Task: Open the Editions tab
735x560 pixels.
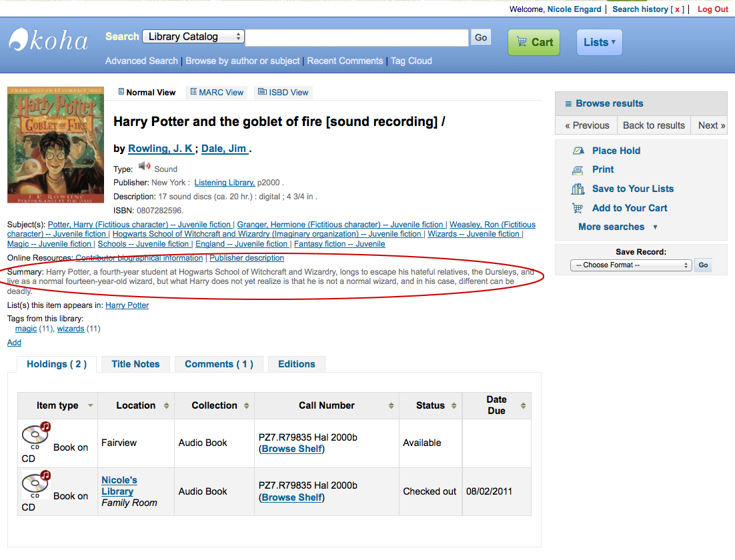Action: [297, 364]
